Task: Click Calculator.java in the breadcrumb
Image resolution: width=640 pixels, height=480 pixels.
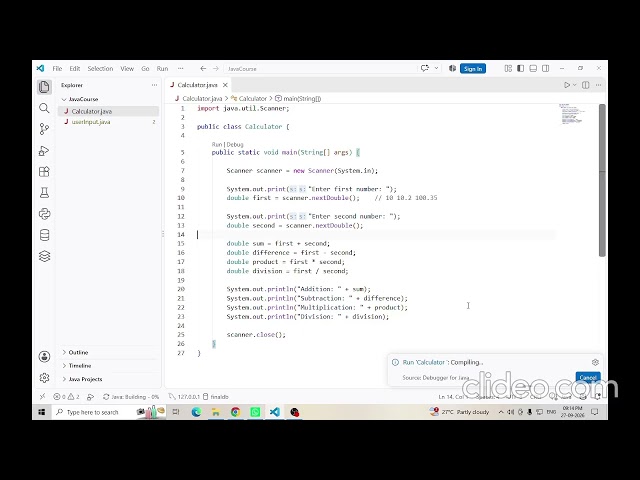Action: coord(202,98)
